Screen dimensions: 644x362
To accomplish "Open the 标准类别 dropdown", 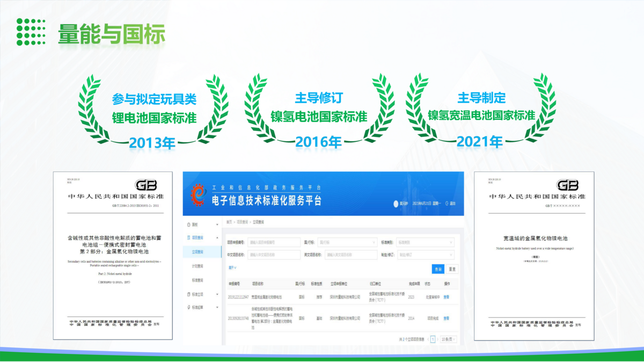I will 426,242.
